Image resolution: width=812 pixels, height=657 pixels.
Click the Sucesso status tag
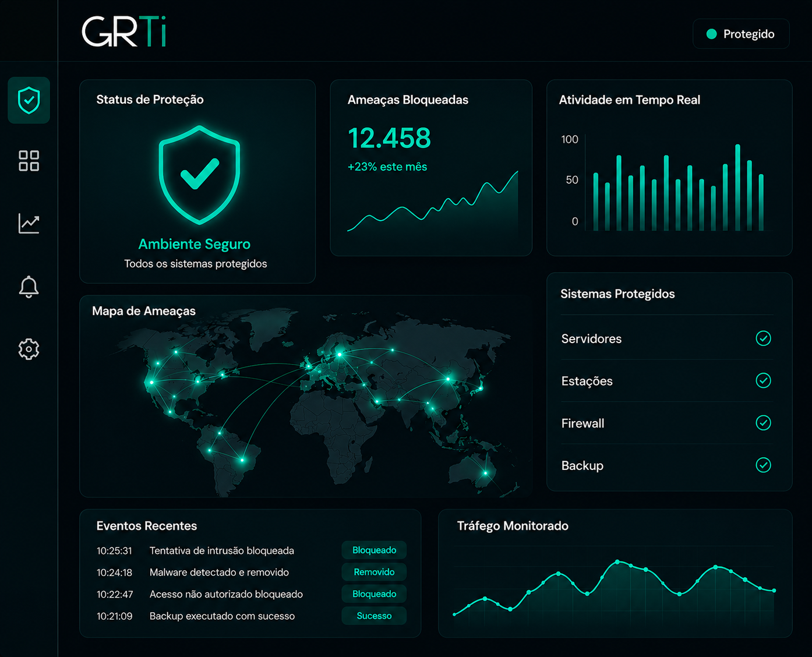point(374,616)
